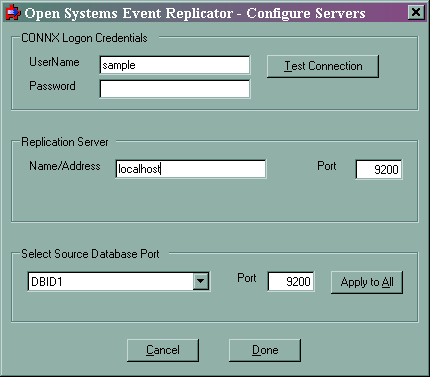This screenshot has height=377, width=430.
Task: Click the UserName input field
Action: coord(175,65)
